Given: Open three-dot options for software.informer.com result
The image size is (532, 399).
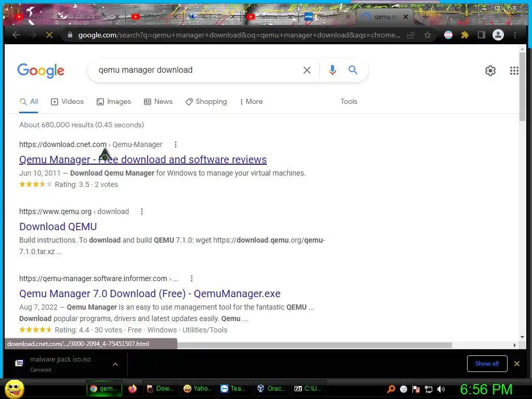Looking at the screenshot, I should click(192, 278).
